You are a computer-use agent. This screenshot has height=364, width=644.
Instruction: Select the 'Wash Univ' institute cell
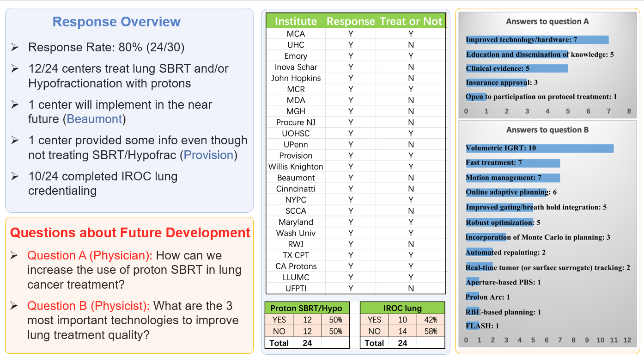point(296,233)
